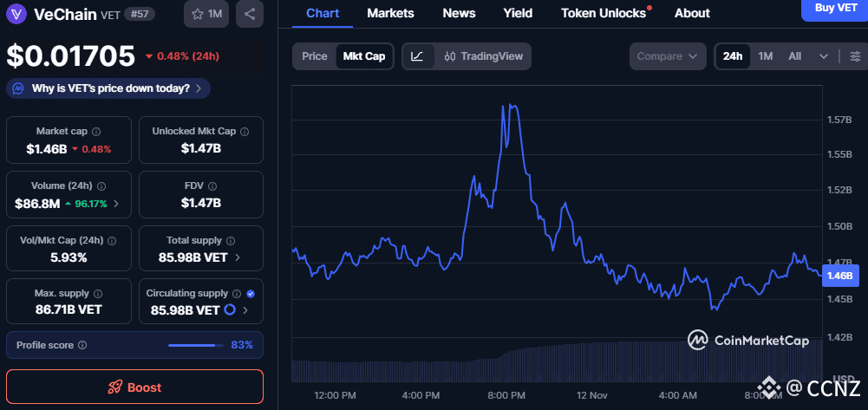868x410 pixels.
Task: Click the chart peak near 8:00 PM
Action: [511, 107]
